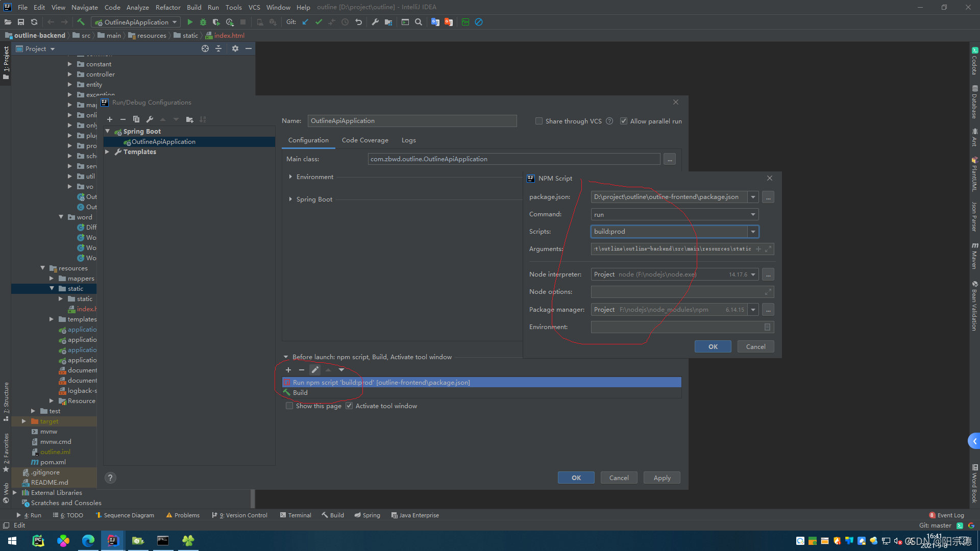Viewport: 980px width, 551px height.
Task: Expand the Environment section
Action: point(290,177)
